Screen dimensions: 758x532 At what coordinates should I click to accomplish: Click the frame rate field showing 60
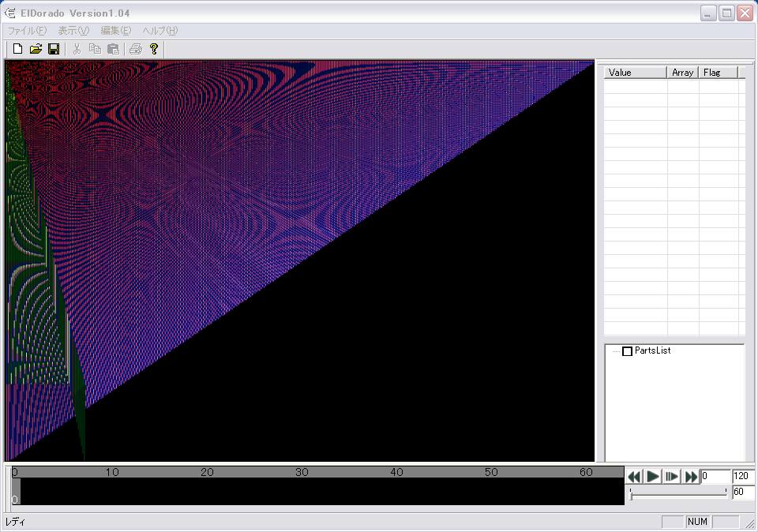(x=744, y=492)
